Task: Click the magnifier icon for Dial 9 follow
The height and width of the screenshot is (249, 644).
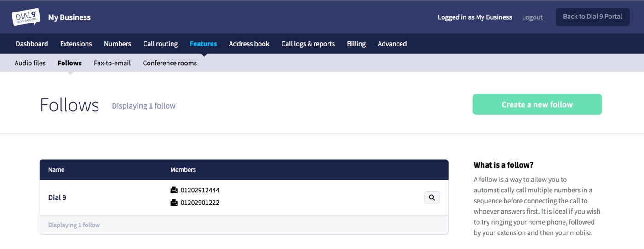Action: point(431,197)
